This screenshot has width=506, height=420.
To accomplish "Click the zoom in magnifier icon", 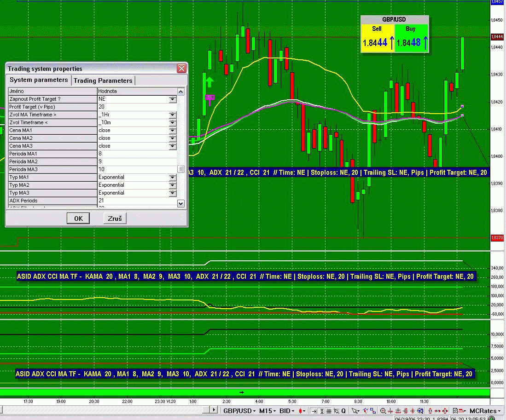I will (x=383, y=411).
